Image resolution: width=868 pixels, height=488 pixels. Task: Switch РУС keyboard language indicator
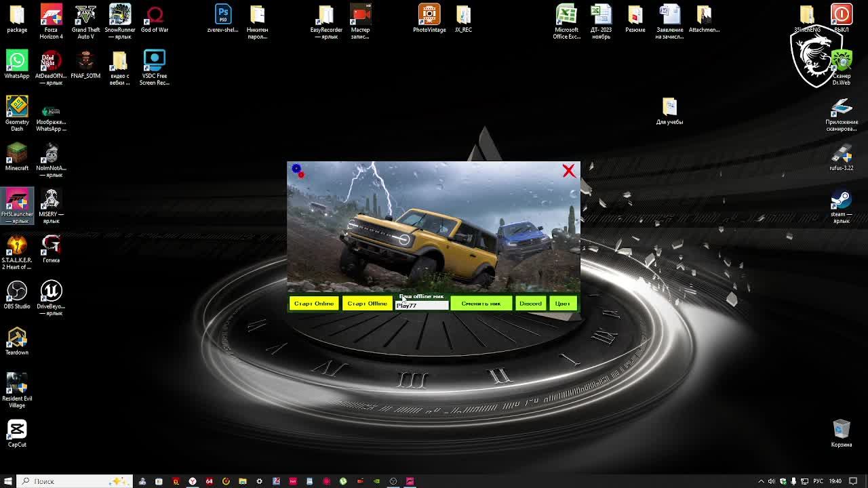[818, 481]
